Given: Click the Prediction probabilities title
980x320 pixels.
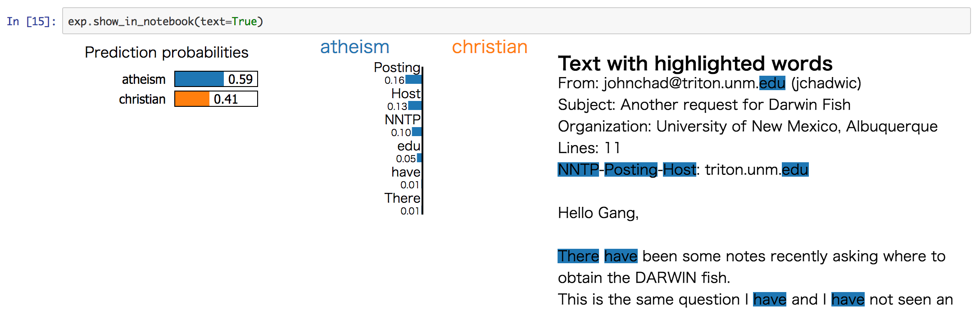Looking at the screenshot, I should (166, 52).
